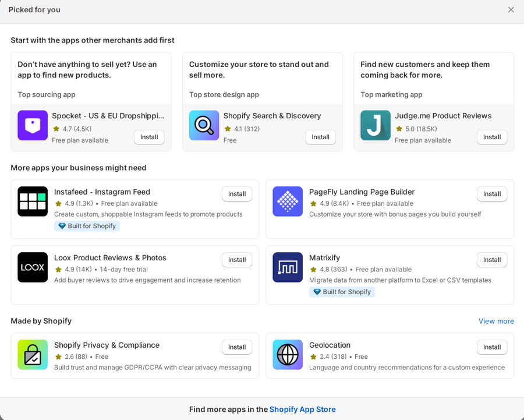Open the Shopify App Store link
This screenshot has width=524, height=420.
pos(302,410)
